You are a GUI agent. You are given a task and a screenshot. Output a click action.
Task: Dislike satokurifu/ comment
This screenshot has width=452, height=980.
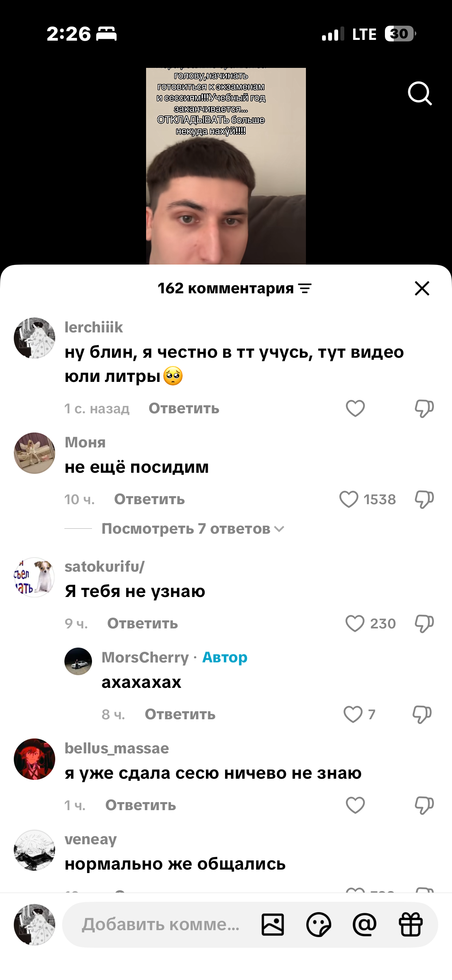click(424, 623)
